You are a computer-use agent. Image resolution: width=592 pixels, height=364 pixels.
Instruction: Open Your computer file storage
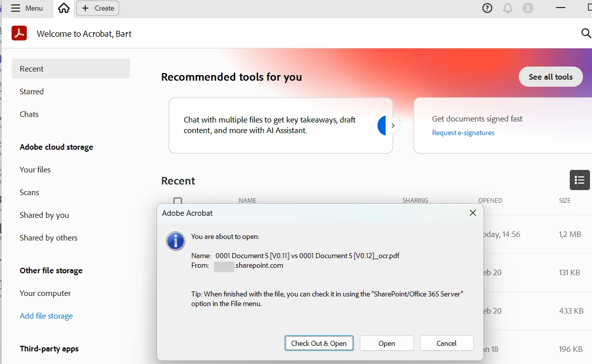(45, 293)
